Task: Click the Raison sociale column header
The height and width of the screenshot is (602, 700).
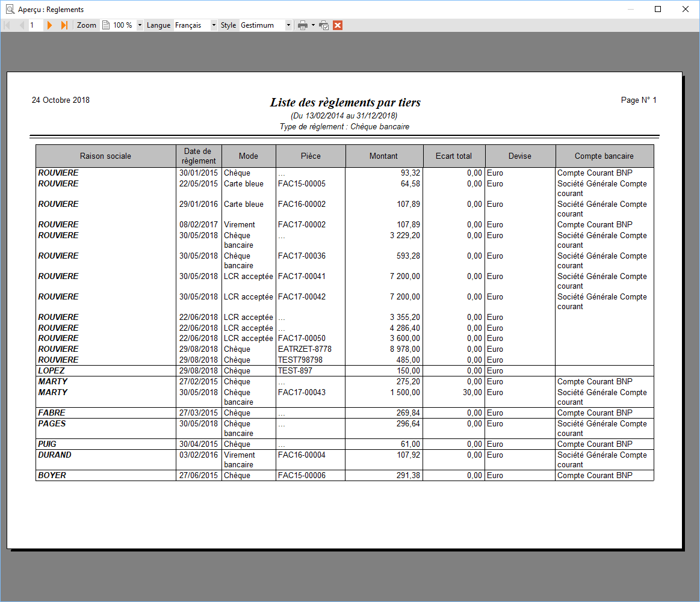Action: [106, 156]
